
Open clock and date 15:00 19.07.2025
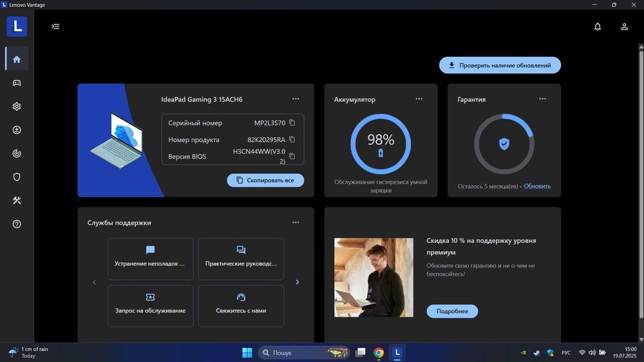click(x=625, y=352)
